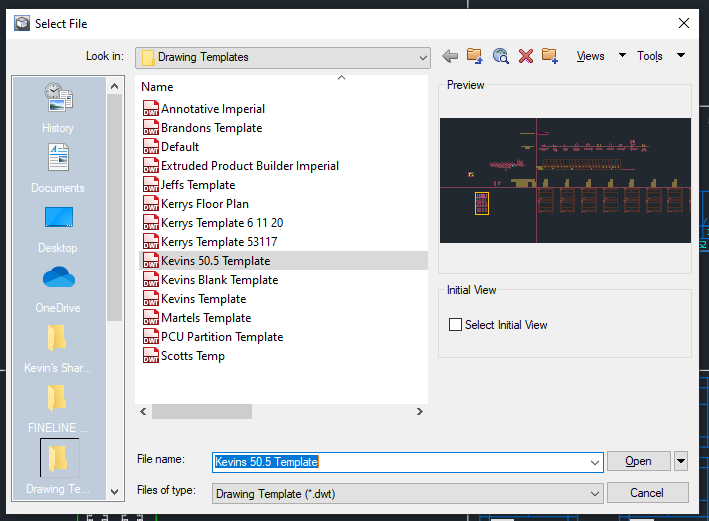This screenshot has height=521, width=709.
Task: Create a new folder icon
Action: pos(550,56)
